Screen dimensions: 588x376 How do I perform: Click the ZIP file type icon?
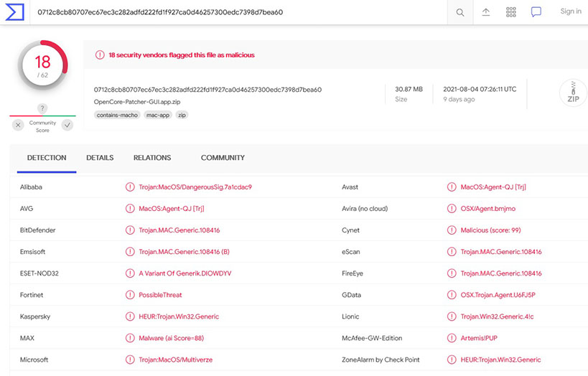pyautogui.click(x=573, y=93)
